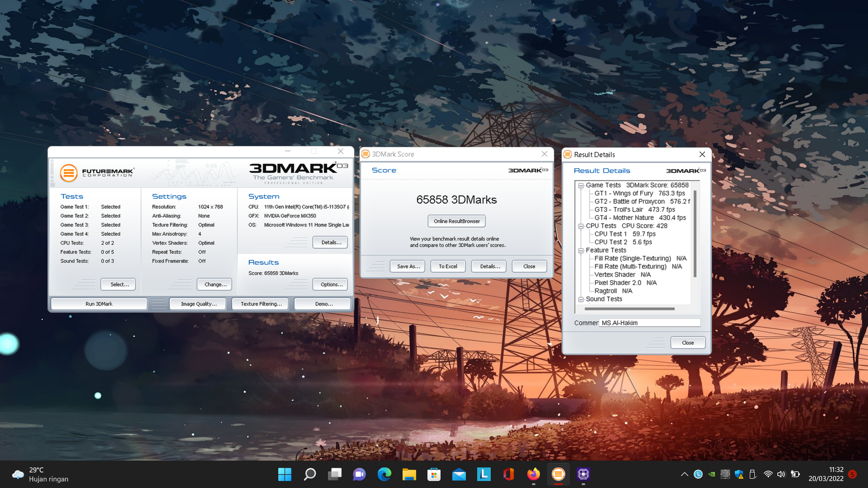The height and width of the screenshot is (488, 868).
Task: Open Firefox from the taskbar
Action: (533, 474)
